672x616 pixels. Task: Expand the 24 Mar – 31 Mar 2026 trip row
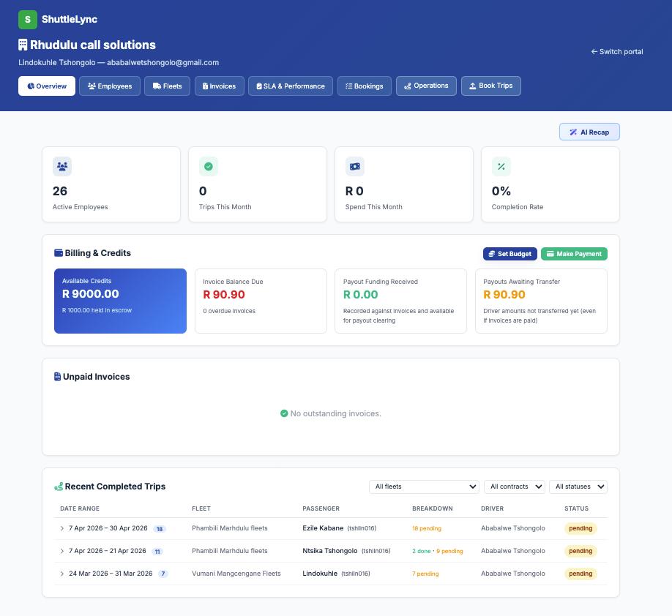61,574
